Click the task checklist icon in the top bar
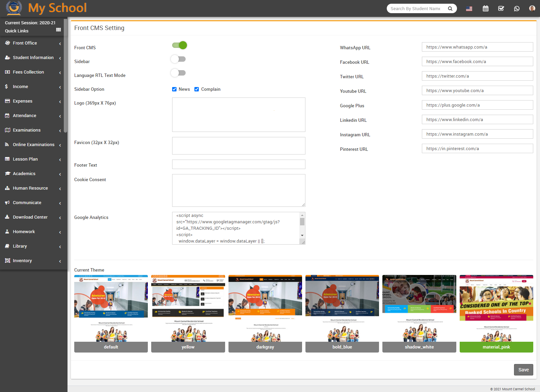 [501, 8]
